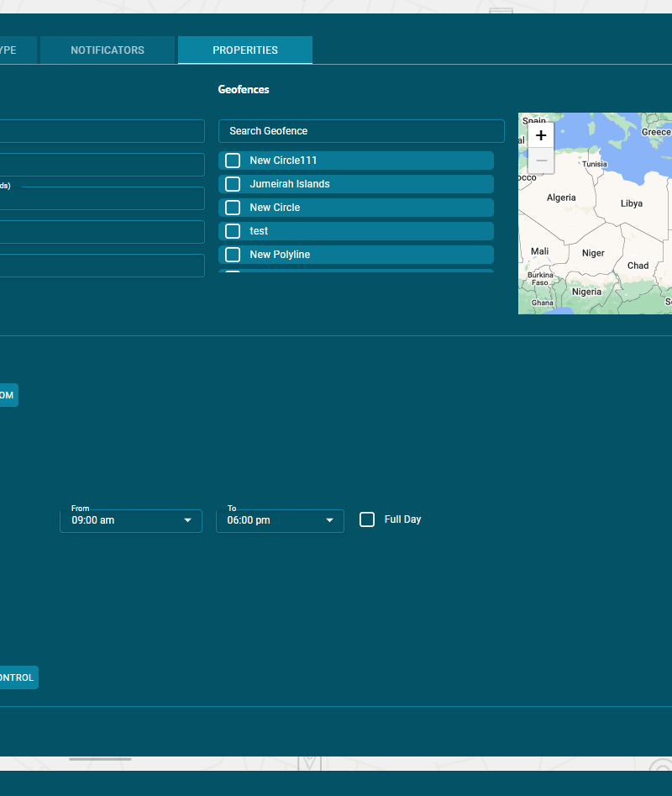Open the From time dropdown
The image size is (672, 796).
click(x=131, y=521)
